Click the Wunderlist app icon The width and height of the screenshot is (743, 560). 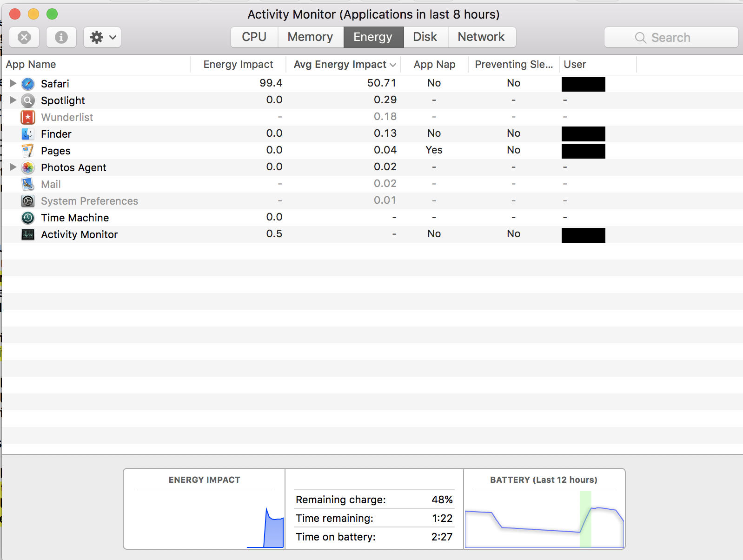(28, 117)
